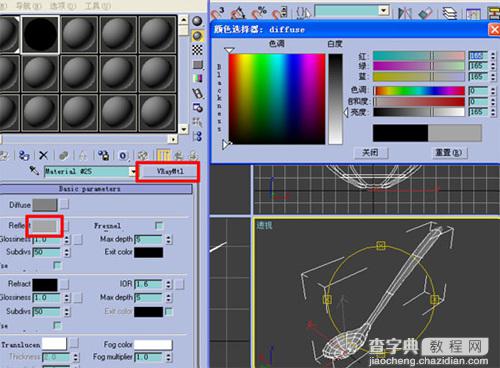Open the Material/Map Navigator icon

(197, 136)
